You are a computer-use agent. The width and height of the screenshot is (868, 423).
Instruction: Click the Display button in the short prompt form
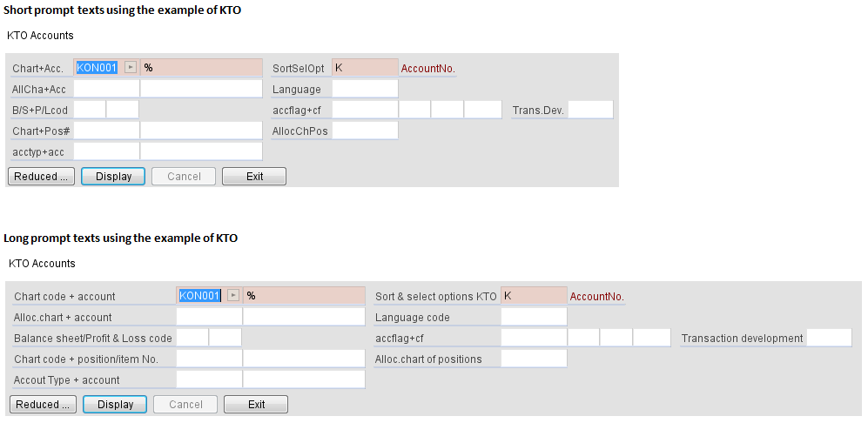click(x=113, y=177)
